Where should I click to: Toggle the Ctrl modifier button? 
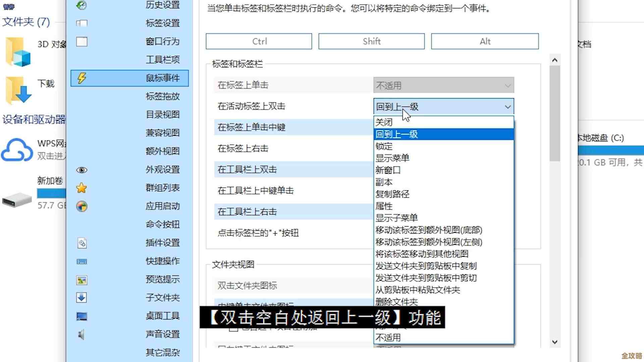(x=258, y=41)
